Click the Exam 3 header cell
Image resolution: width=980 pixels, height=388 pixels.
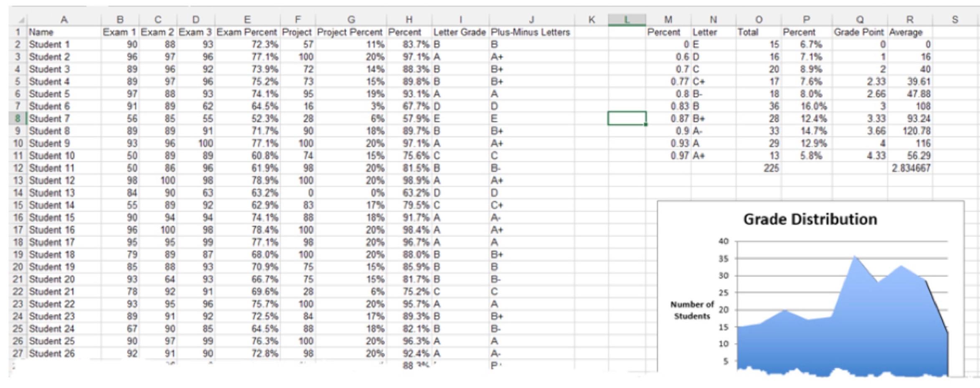[x=195, y=32]
